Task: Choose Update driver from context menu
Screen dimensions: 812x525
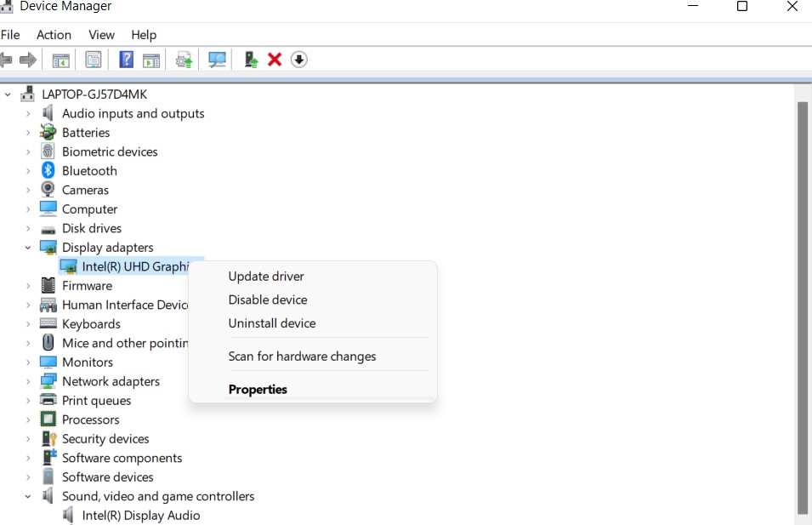Action: tap(266, 277)
